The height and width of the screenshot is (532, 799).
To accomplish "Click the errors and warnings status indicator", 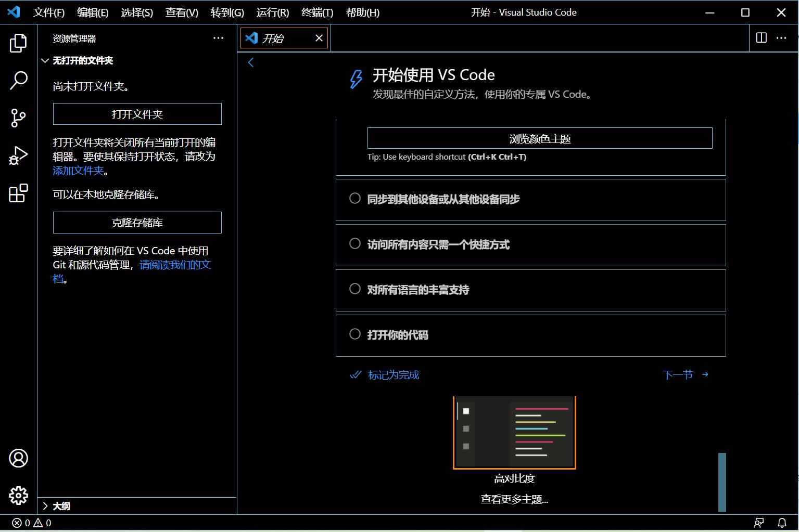I will 32,523.
